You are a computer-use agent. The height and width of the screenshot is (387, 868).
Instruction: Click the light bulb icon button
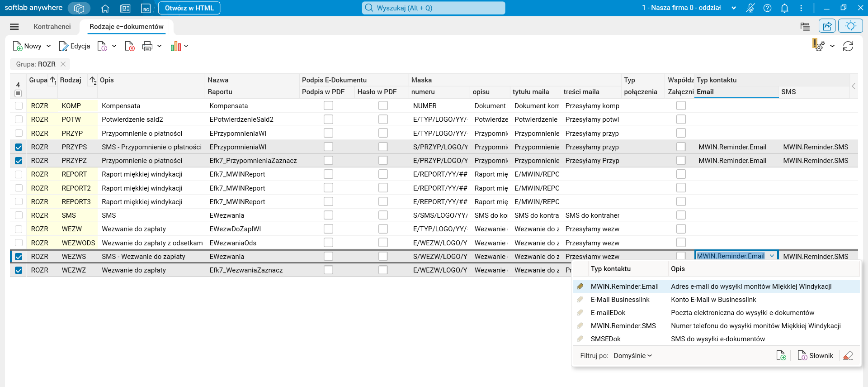coord(850,26)
